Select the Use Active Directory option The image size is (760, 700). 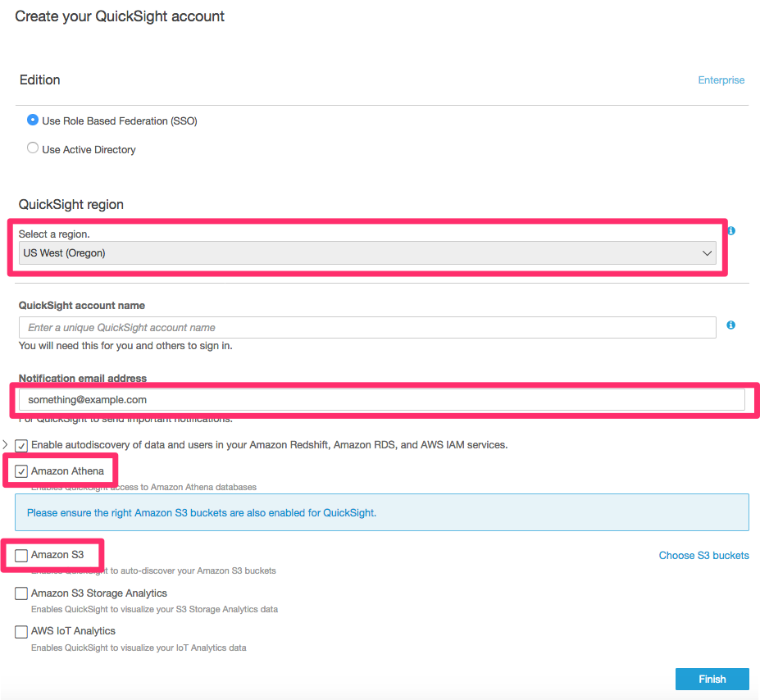pyautogui.click(x=33, y=148)
